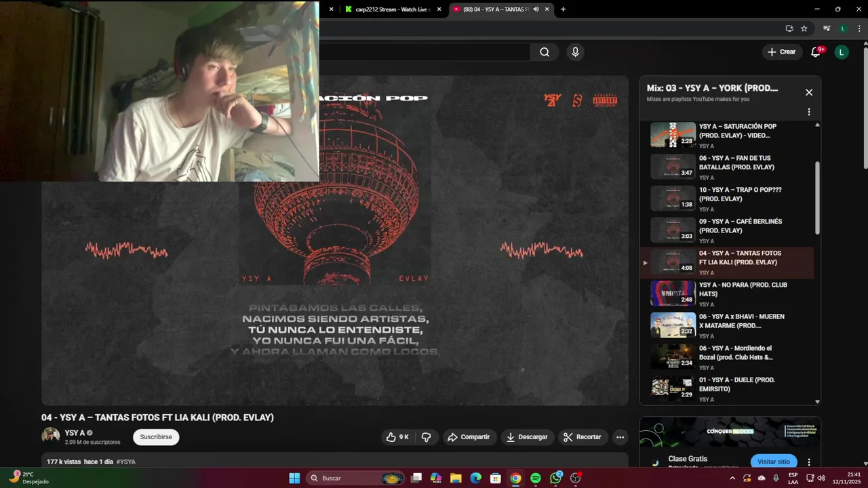The image size is (868, 488).
Task: Open more actions menu beside Recortar
Action: click(x=620, y=437)
